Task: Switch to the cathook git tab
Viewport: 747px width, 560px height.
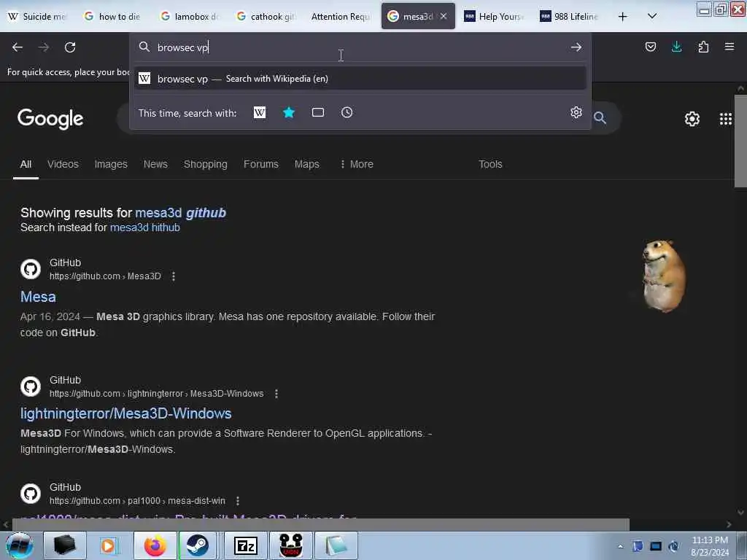Action: tap(266, 17)
